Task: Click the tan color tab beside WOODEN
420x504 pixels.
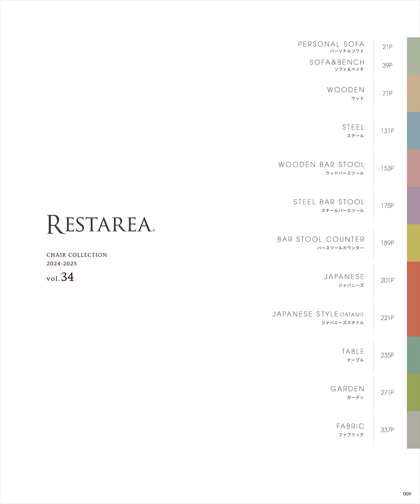Action: 413,93
